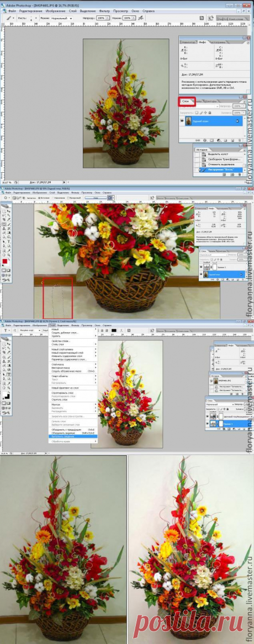Viewport: 254px width, 644px height.
Task: Select history state Отменить выделение
Action: coord(221,164)
